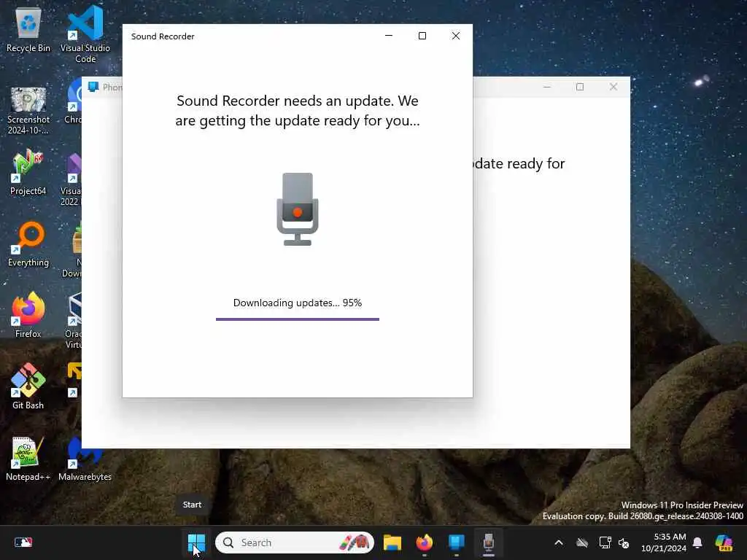Screen dimensions: 747x560
Task: Open Malwarebytes desktop shortcut
Action: coord(85,458)
